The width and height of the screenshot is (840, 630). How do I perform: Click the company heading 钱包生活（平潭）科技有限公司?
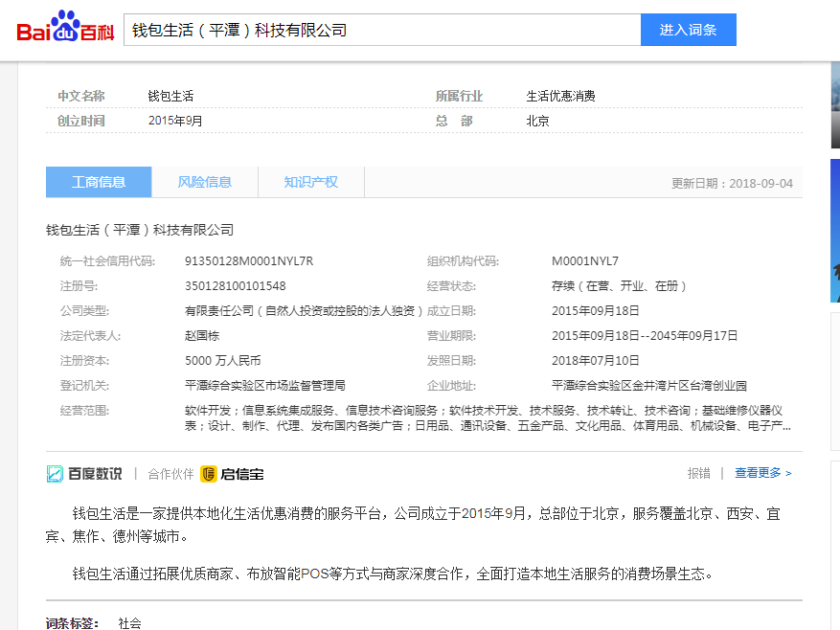[140, 231]
